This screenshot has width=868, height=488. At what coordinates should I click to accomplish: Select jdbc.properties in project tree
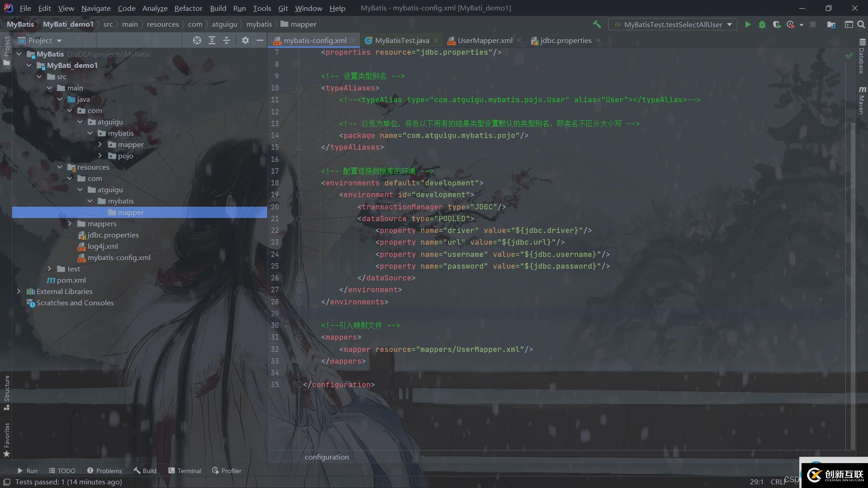coord(113,235)
